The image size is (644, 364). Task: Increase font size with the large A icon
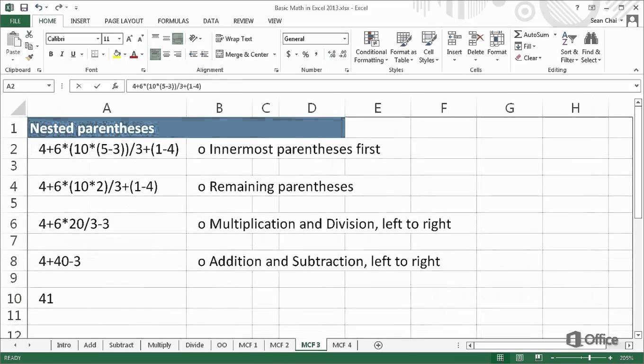(x=129, y=39)
